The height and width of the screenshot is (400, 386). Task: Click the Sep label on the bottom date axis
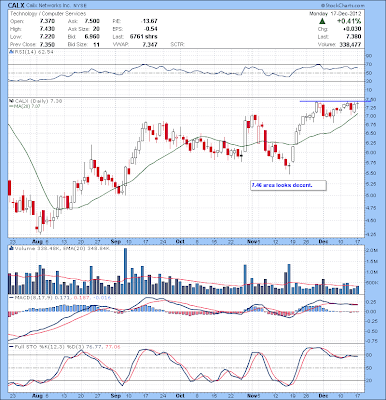[x=115, y=395]
